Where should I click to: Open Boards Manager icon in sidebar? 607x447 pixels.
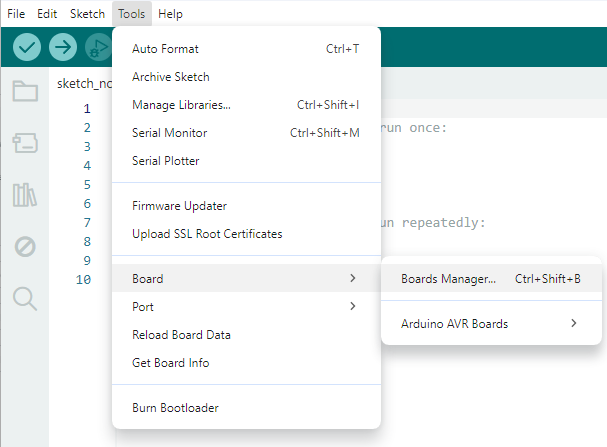tap(25, 143)
